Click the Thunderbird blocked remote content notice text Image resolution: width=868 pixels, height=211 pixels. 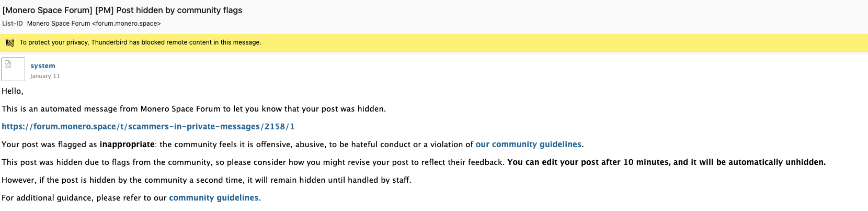(x=140, y=42)
